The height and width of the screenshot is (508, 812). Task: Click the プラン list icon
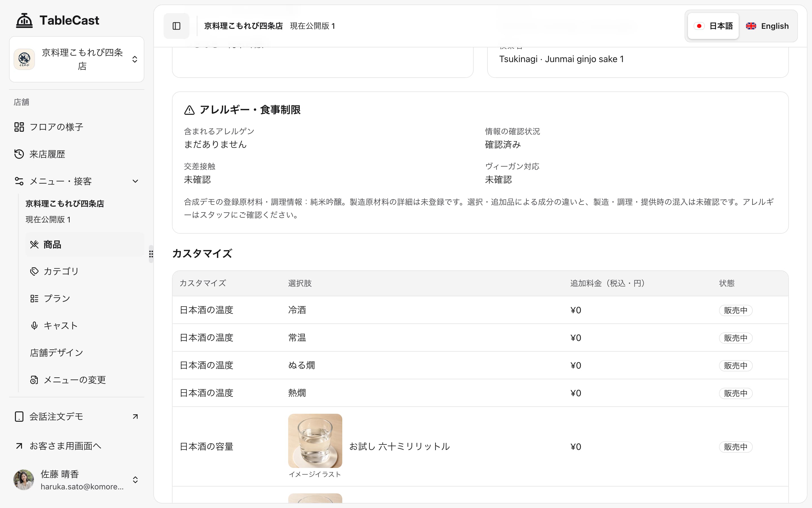click(x=34, y=298)
